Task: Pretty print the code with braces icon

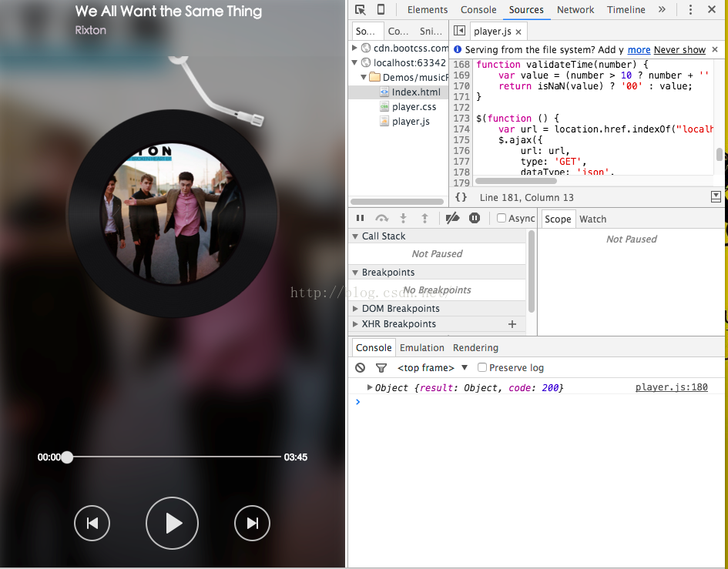Action: pos(461,197)
